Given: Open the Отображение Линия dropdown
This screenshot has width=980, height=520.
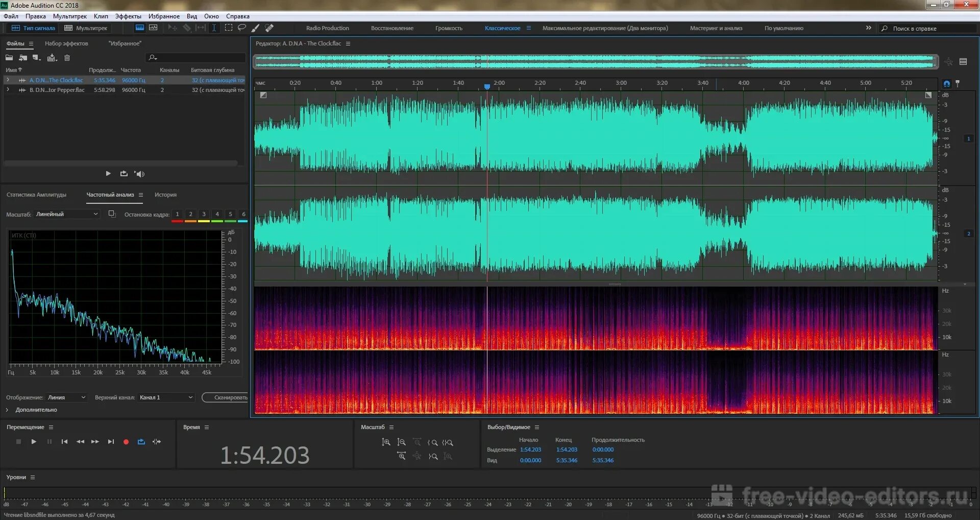Looking at the screenshot, I should (67, 397).
